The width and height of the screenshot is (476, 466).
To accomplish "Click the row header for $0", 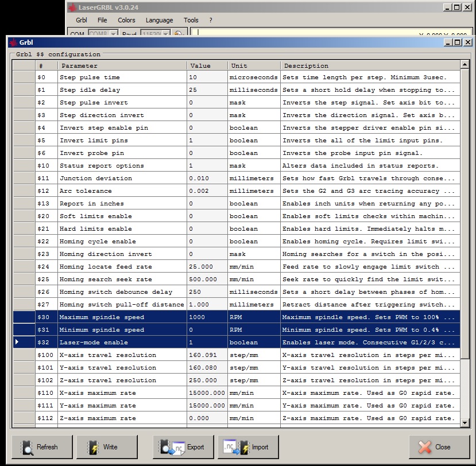I will [x=24, y=77].
